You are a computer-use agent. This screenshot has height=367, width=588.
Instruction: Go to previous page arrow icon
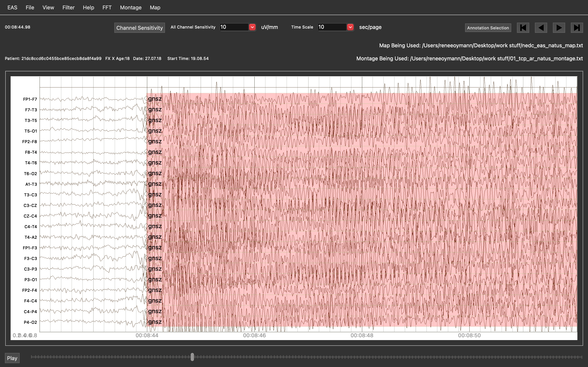[541, 28]
